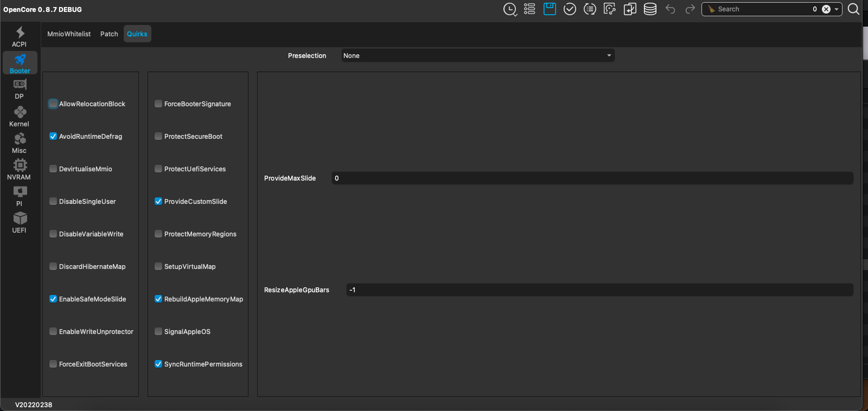Screen dimensions: 868x411
Task: Uncheck ProvideCustomSlide
Action: 158,201
